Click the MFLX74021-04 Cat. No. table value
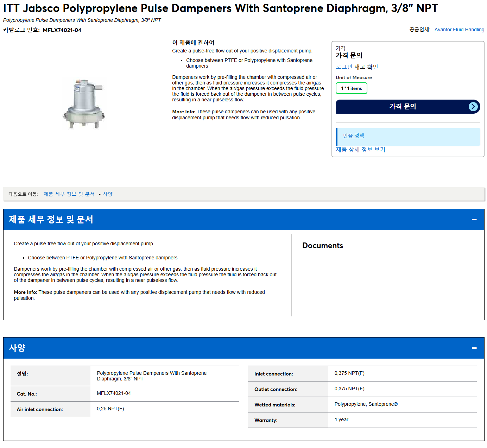The image size is (487, 448). (x=114, y=393)
